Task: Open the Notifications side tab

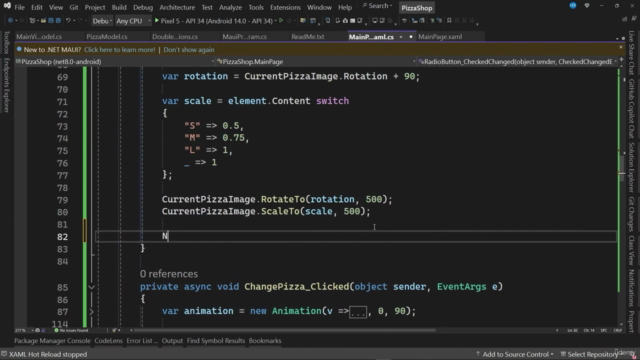Action: point(631,287)
